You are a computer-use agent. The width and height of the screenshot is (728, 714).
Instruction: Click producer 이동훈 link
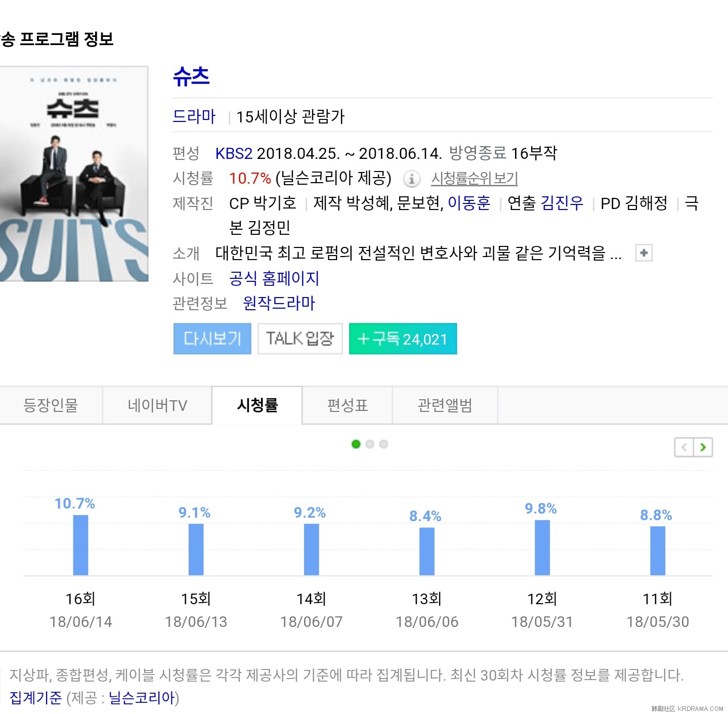coord(469,203)
